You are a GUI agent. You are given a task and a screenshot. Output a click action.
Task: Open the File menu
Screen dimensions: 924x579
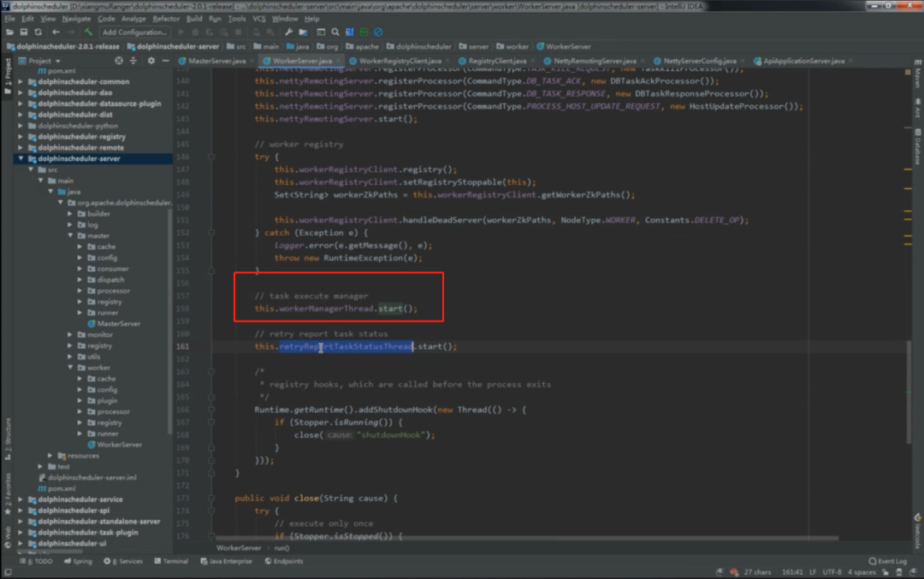point(9,19)
